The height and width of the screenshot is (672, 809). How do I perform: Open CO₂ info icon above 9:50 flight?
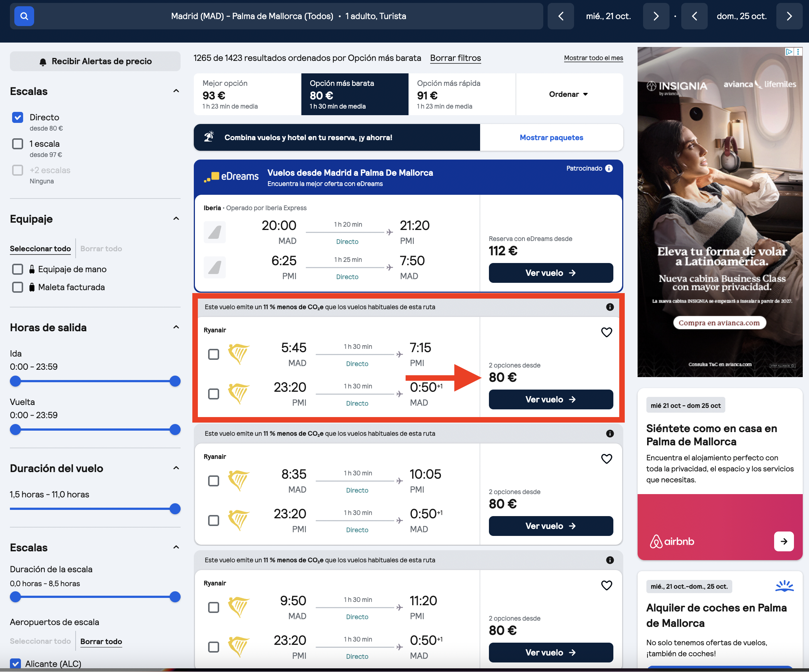(609, 560)
